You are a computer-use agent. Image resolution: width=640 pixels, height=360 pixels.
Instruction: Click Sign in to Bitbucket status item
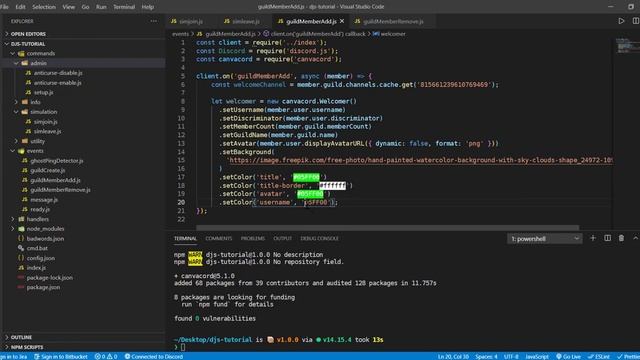click(x=60, y=356)
